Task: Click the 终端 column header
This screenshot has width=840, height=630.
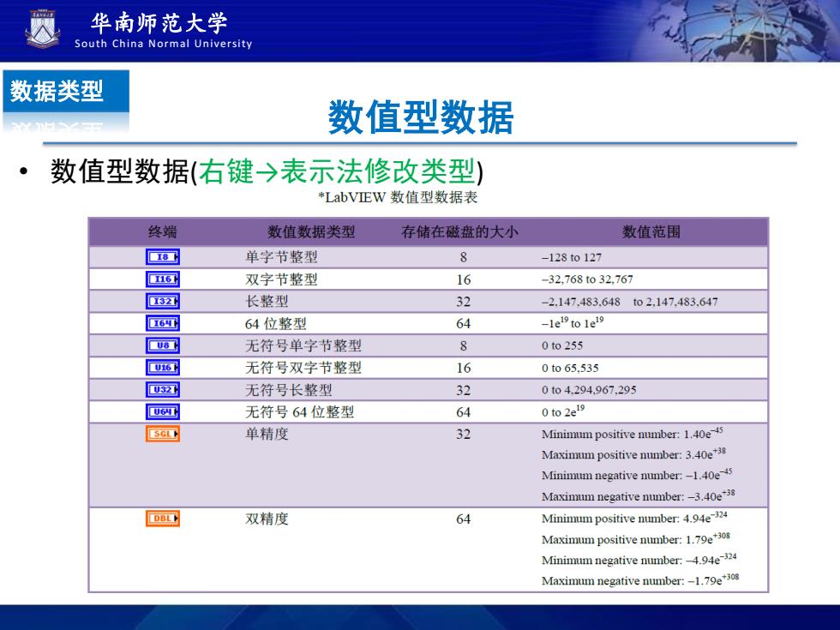Action: pyautogui.click(x=162, y=232)
